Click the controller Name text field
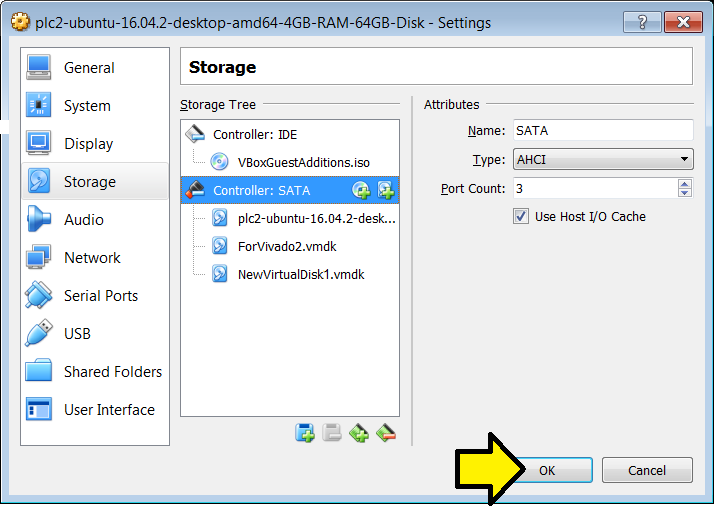This screenshot has width=714, height=527. (x=603, y=130)
